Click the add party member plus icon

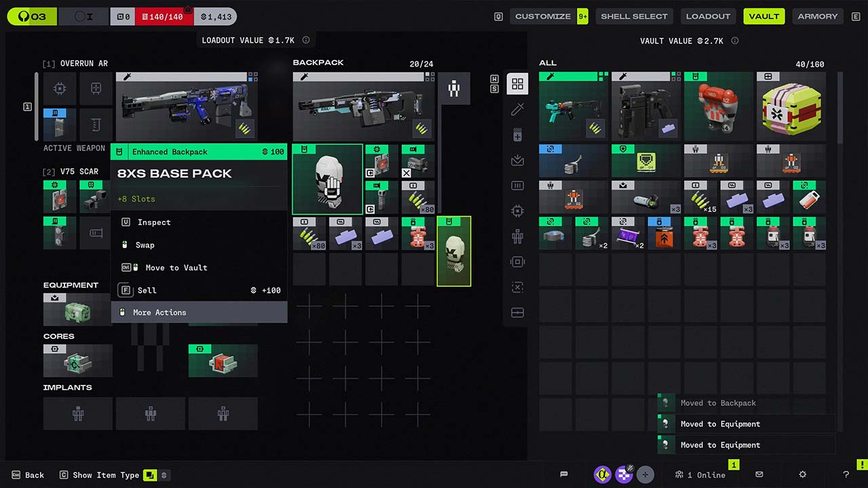645,474
